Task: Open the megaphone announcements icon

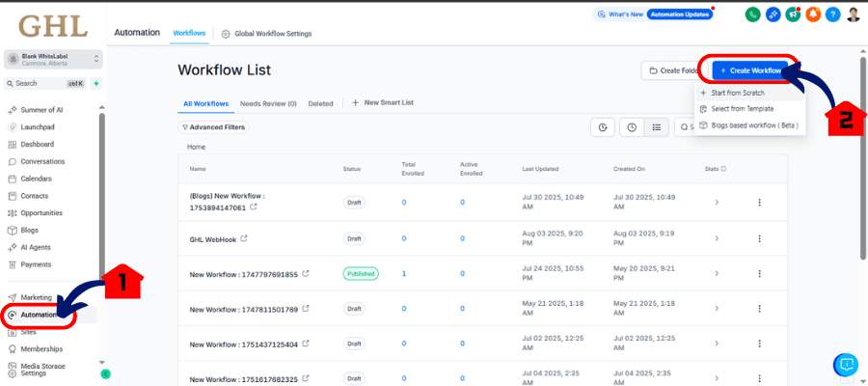Action: coord(793,14)
